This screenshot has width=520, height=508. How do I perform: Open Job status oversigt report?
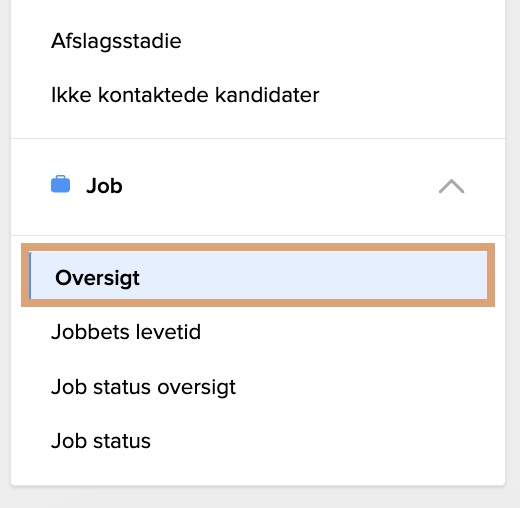pyautogui.click(x=143, y=387)
